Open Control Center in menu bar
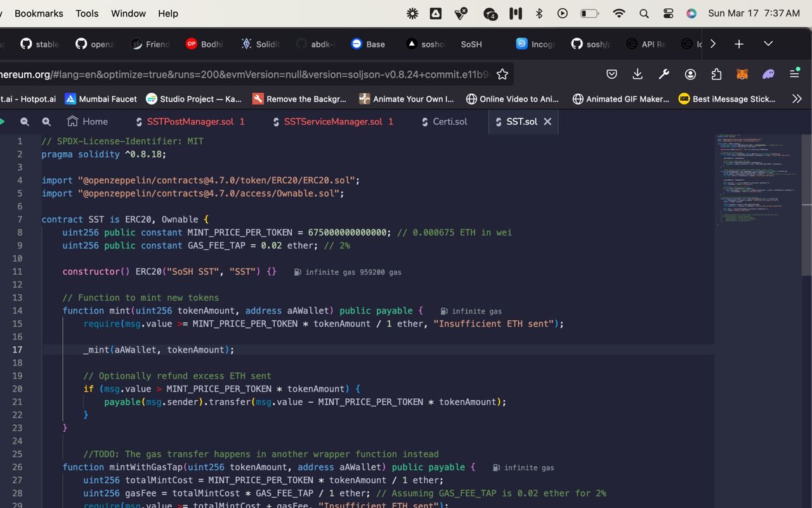This screenshot has height=508, width=812. 668,13
